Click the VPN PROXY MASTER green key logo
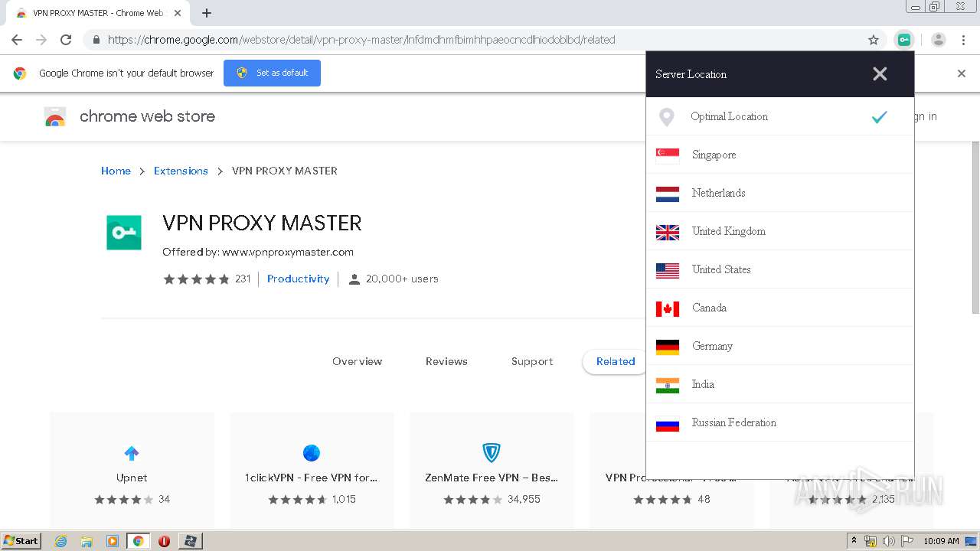Viewport: 980px width, 551px height. tap(124, 233)
